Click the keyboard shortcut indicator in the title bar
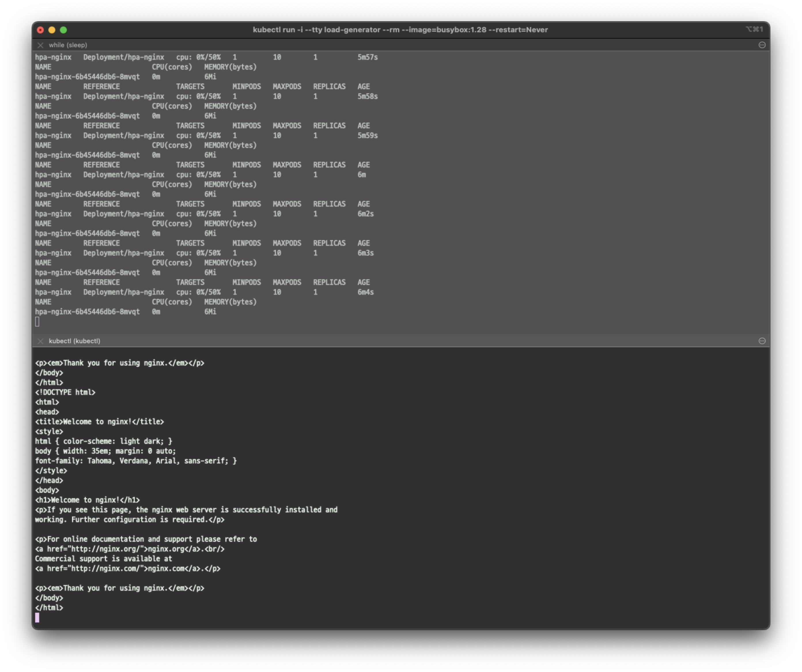This screenshot has width=802, height=672. coord(754,29)
